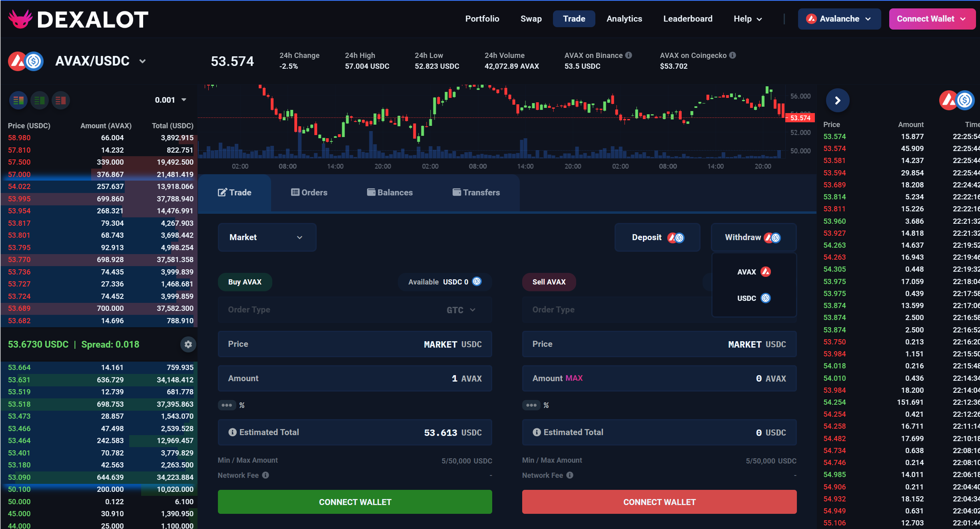The image size is (980, 529).
Task: Open the 0.001 price grouping dropdown
Action: tap(171, 100)
